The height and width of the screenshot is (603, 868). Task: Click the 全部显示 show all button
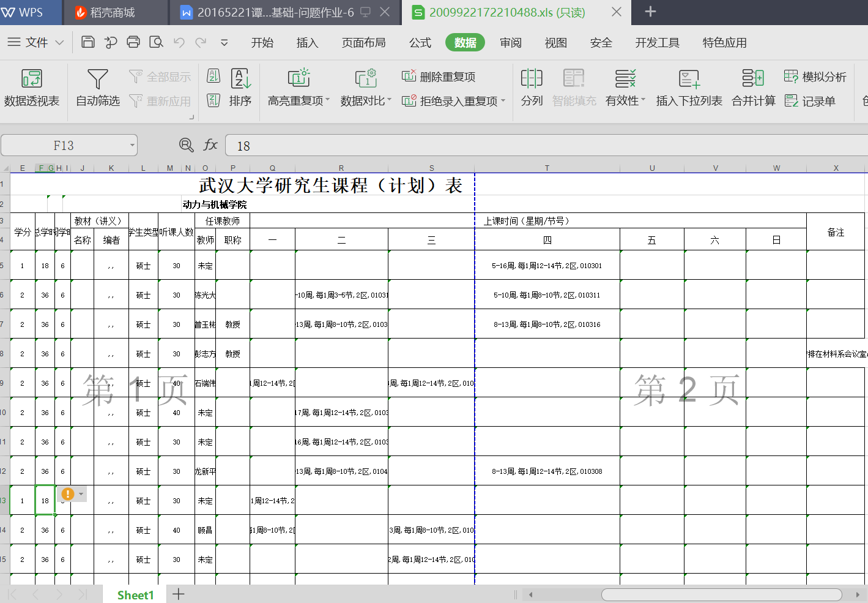click(x=160, y=77)
